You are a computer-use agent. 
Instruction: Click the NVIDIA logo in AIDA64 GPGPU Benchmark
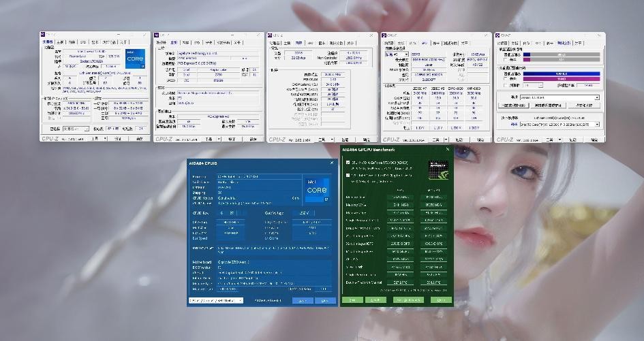(x=438, y=169)
